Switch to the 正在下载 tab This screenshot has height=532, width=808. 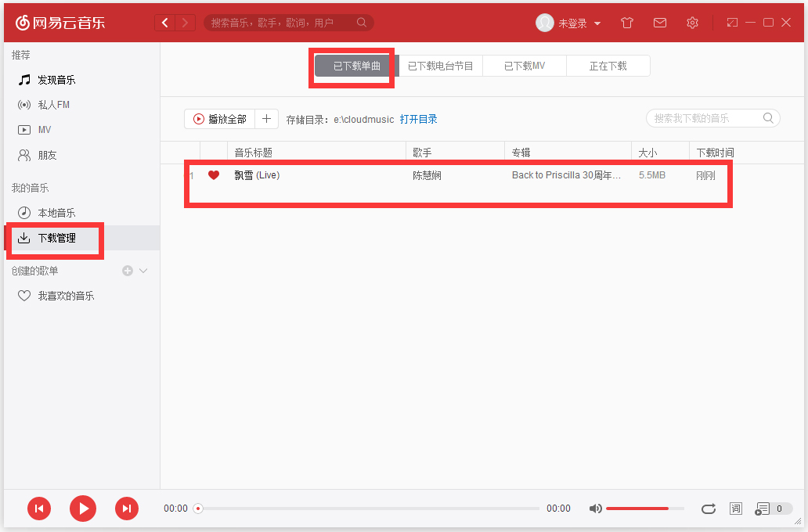[608, 66]
